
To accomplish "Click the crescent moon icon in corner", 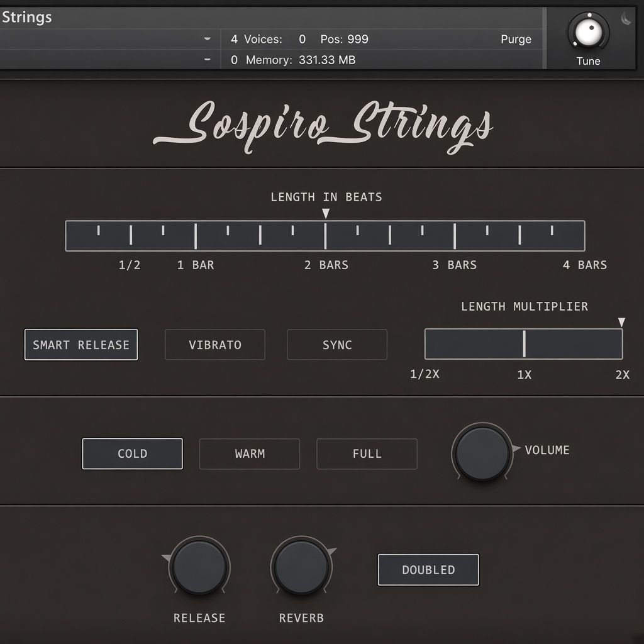I will [x=626, y=18].
